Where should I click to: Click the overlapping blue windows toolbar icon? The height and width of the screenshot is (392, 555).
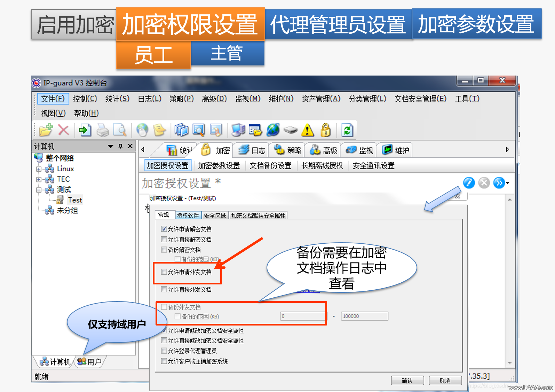click(x=181, y=130)
